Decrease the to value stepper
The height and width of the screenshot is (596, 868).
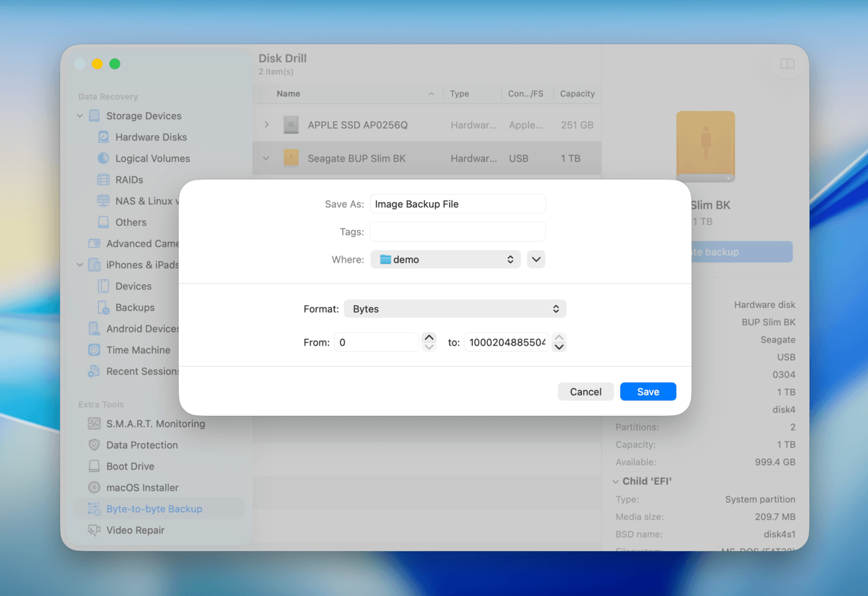(559, 347)
